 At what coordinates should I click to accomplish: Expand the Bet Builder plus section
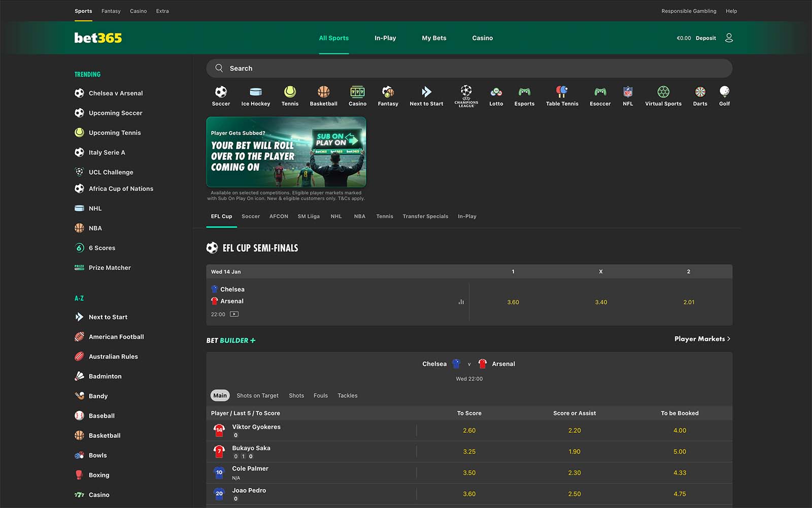point(231,341)
